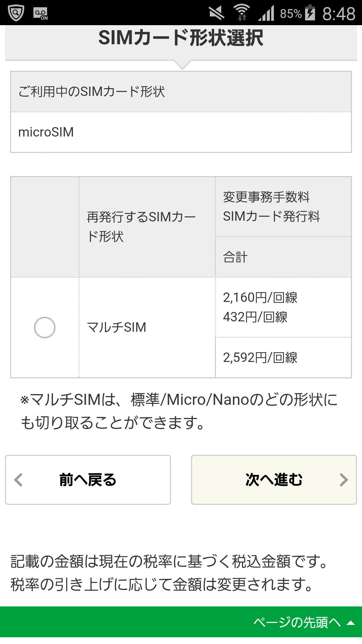Tap the 8:48 clock in status bar

339,14
